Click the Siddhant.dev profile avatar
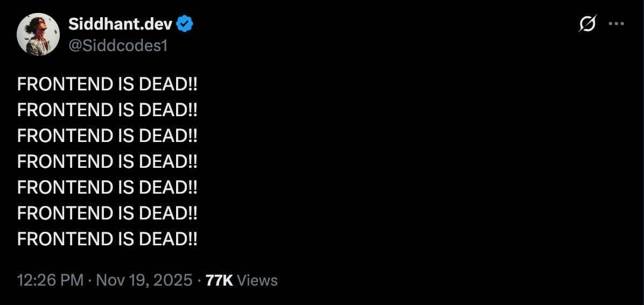Viewport: 644px width, 305px height. click(x=38, y=34)
